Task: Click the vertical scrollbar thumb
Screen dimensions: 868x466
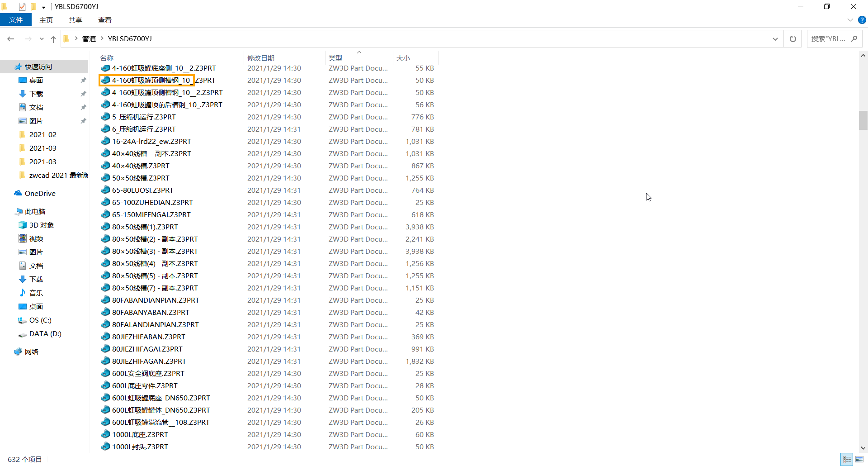Action: point(863,120)
